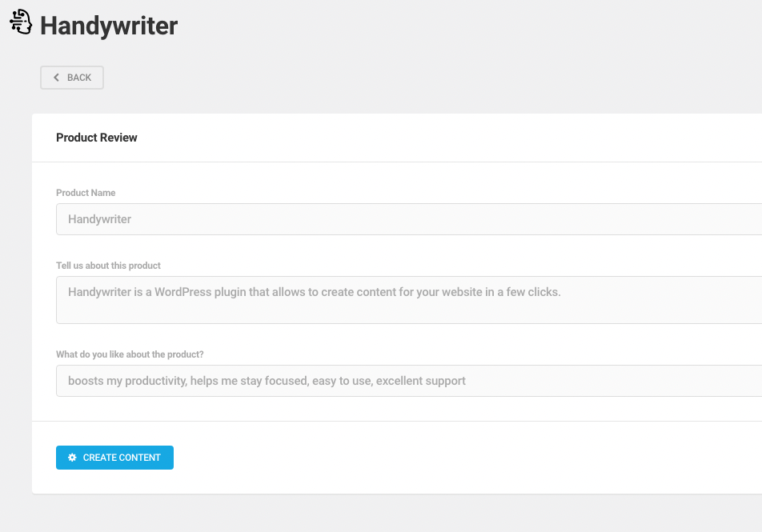This screenshot has width=762, height=532.
Task: Start generation with the CREATE CONTENT button
Action: click(x=114, y=458)
